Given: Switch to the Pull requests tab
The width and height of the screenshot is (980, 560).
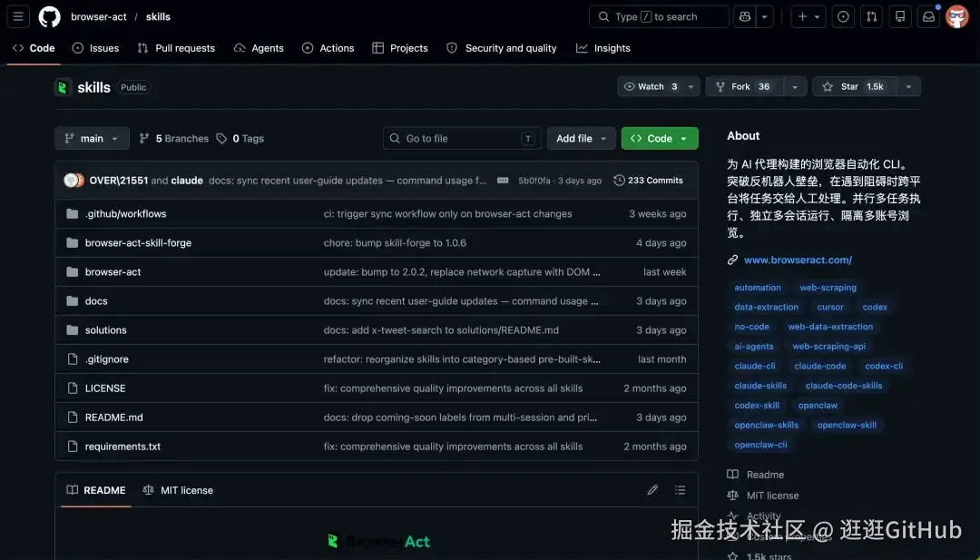Looking at the screenshot, I should pyautogui.click(x=176, y=48).
